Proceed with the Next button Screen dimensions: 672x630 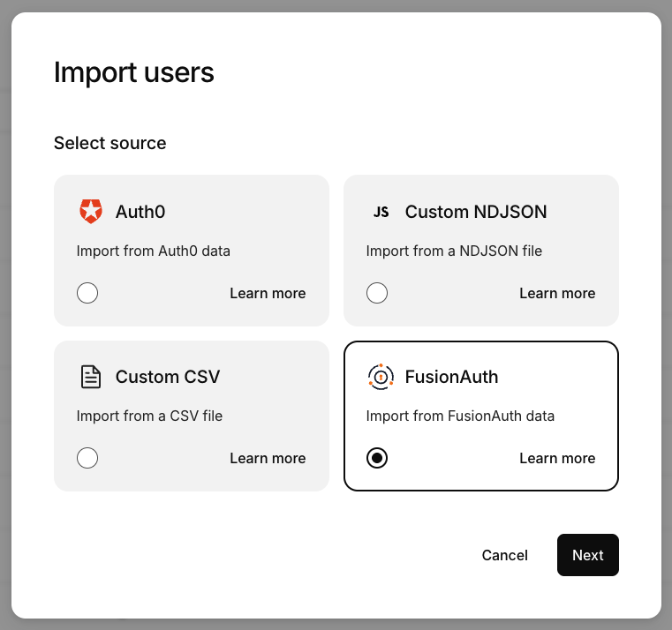click(588, 555)
